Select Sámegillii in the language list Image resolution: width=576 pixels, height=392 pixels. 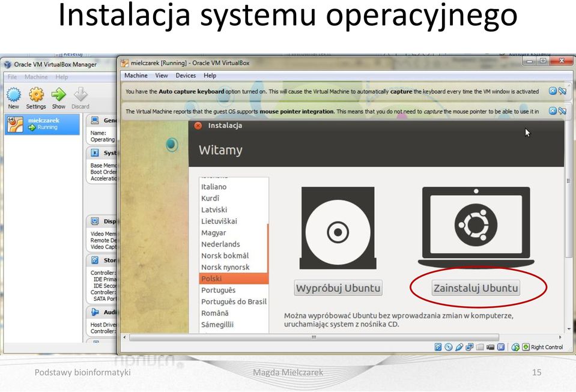pos(234,324)
